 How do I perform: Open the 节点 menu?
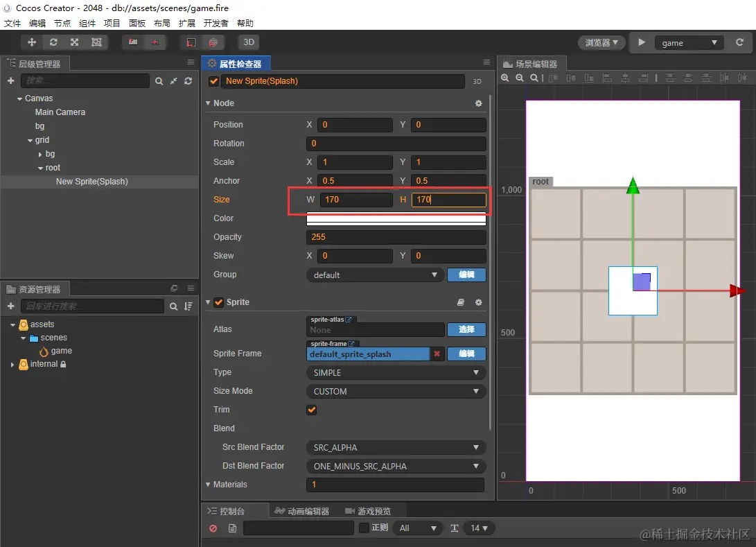click(62, 23)
